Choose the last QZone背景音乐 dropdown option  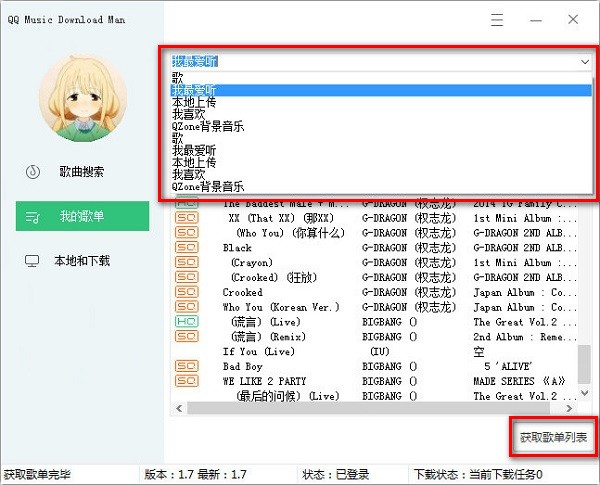[x=208, y=187]
